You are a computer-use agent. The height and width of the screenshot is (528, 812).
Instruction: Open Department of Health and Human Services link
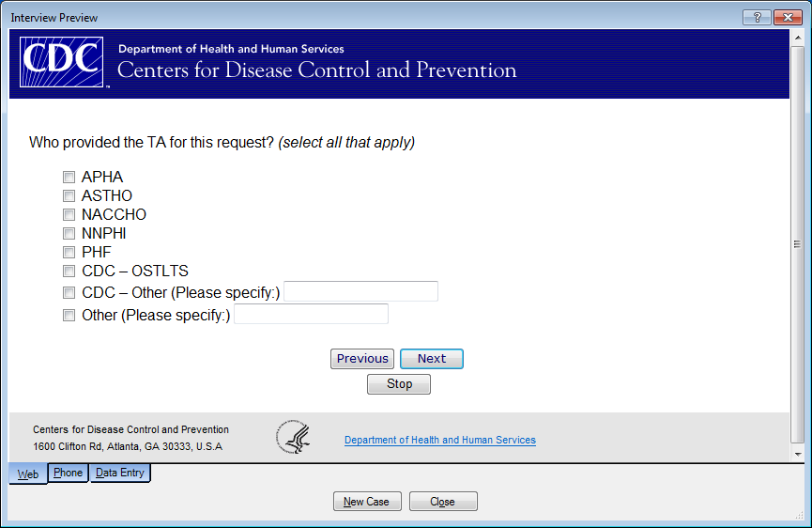point(440,440)
